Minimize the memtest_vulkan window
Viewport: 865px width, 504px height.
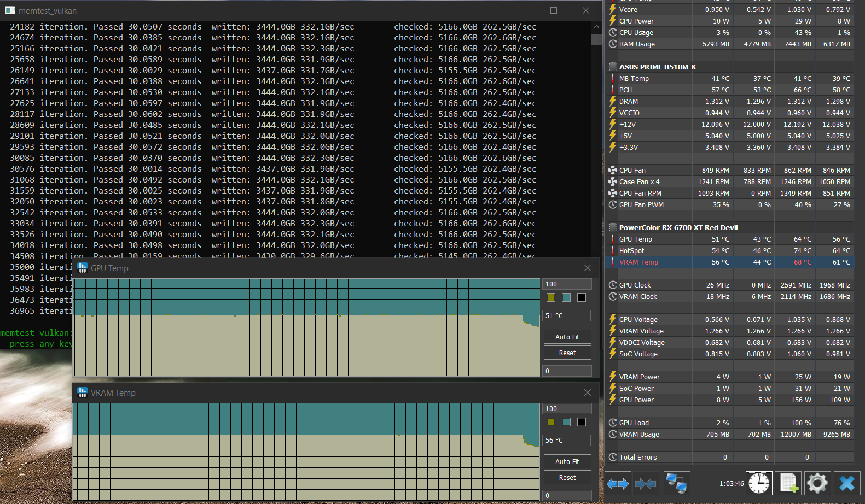tap(522, 10)
